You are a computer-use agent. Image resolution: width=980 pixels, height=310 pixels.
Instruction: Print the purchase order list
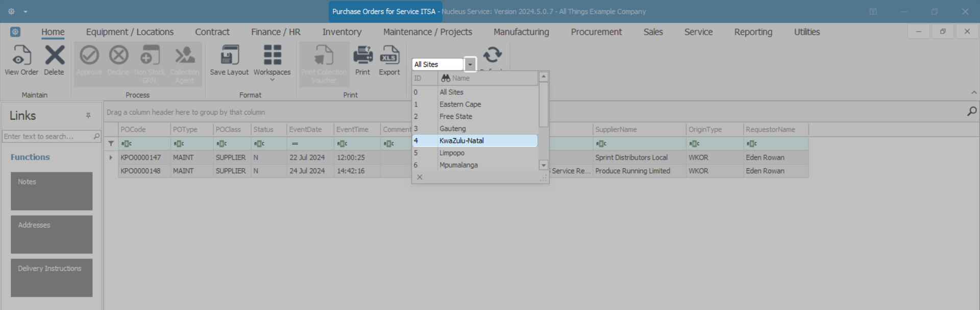coord(362,56)
